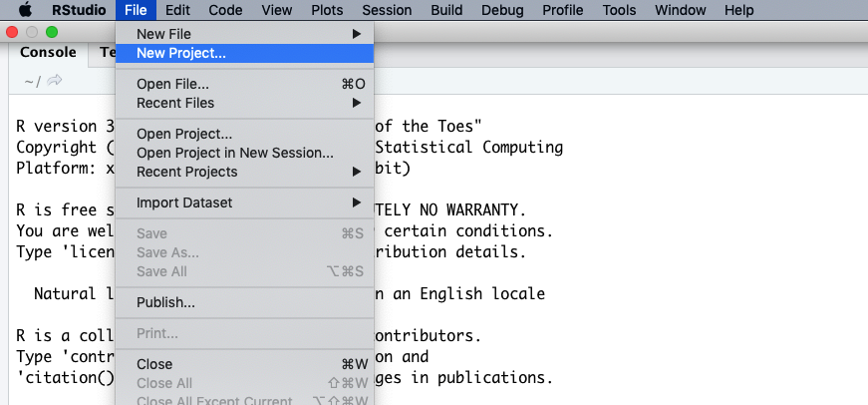Open the Code menu

click(x=225, y=10)
